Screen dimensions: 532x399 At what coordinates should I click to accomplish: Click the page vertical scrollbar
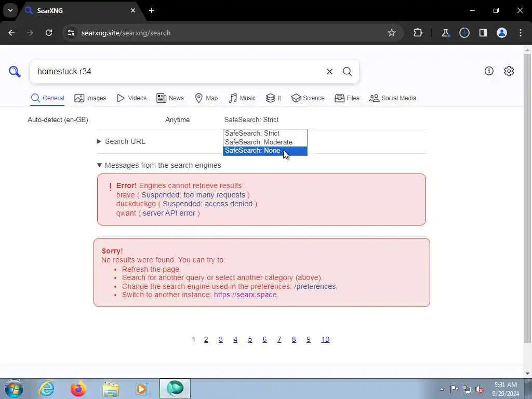tap(527, 198)
